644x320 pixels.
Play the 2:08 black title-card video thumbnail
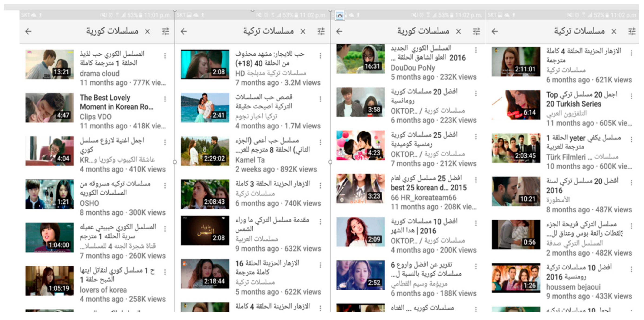(205, 231)
